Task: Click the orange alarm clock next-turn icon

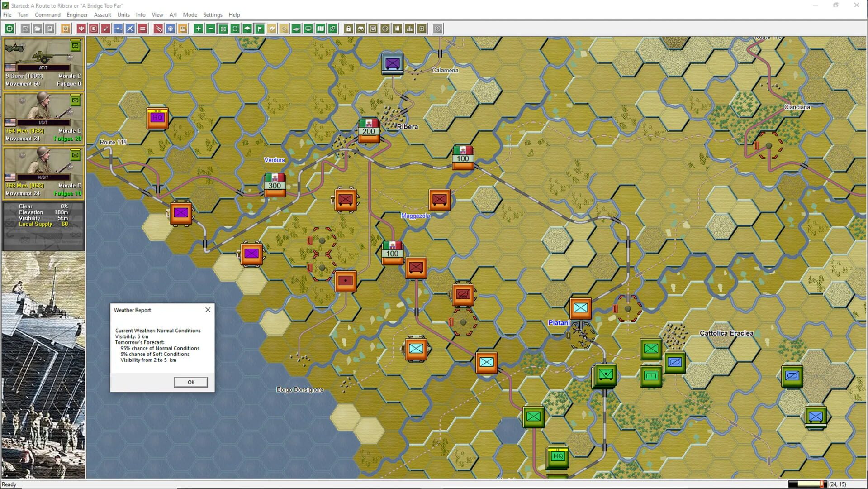Action: click(66, 29)
